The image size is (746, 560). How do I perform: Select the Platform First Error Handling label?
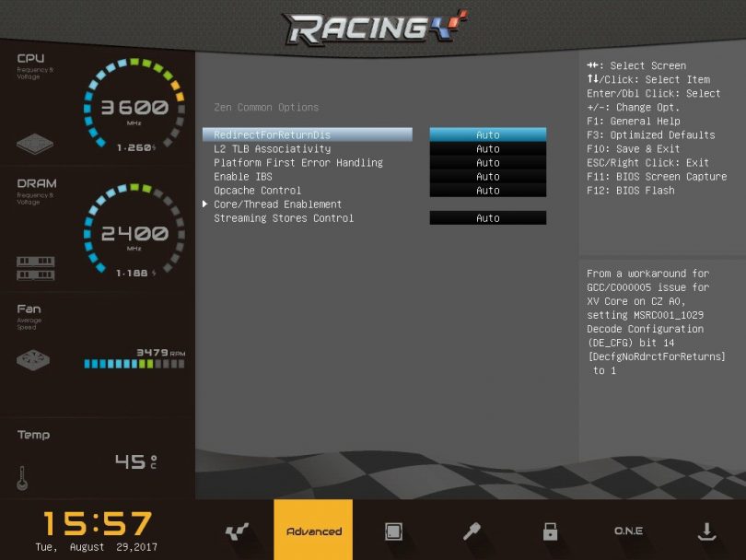tap(297, 163)
